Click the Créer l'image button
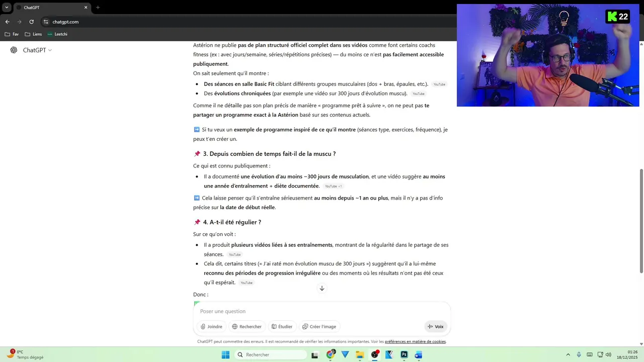Image resolution: width=644 pixels, height=362 pixels. pyautogui.click(x=319, y=326)
